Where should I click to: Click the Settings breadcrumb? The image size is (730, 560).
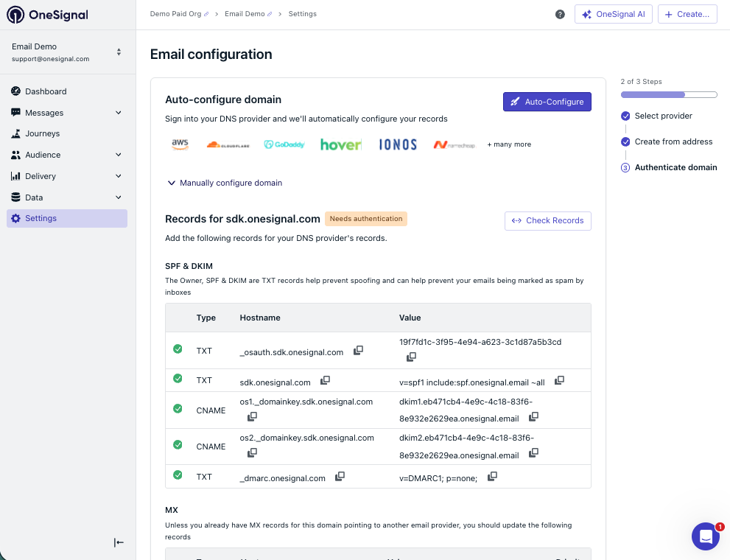pyautogui.click(x=303, y=14)
